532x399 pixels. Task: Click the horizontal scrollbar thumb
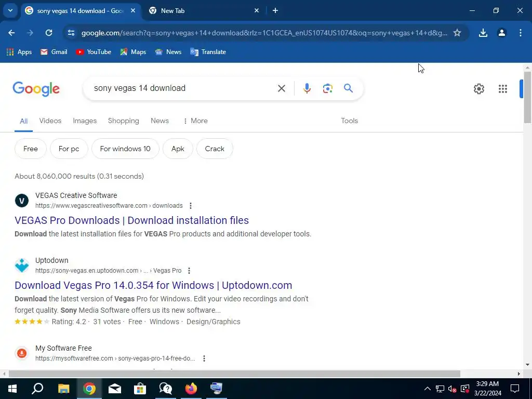pyautogui.click(x=234, y=374)
